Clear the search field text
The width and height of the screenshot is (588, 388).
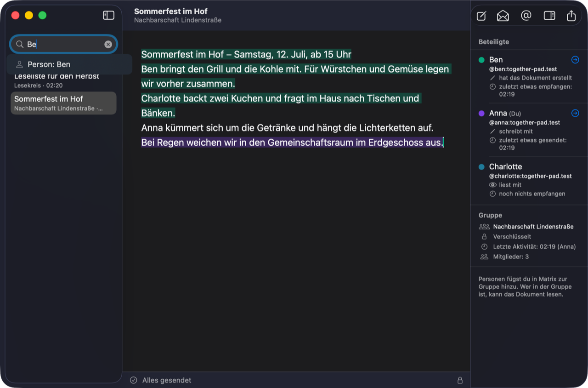tap(108, 44)
